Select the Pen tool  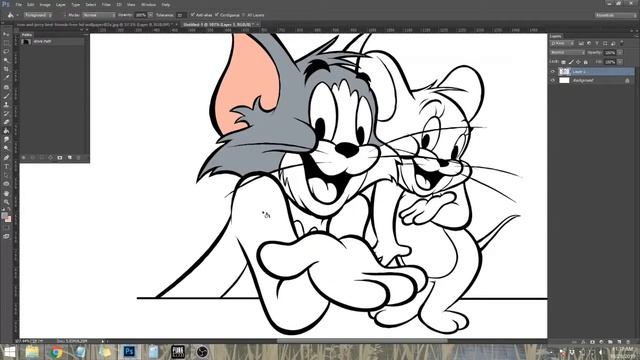pos(6,158)
